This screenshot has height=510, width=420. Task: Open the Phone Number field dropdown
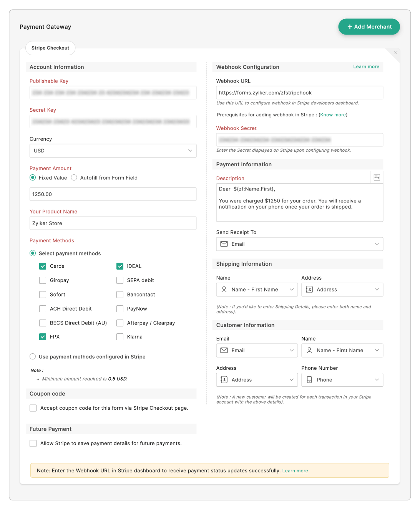pos(377,380)
